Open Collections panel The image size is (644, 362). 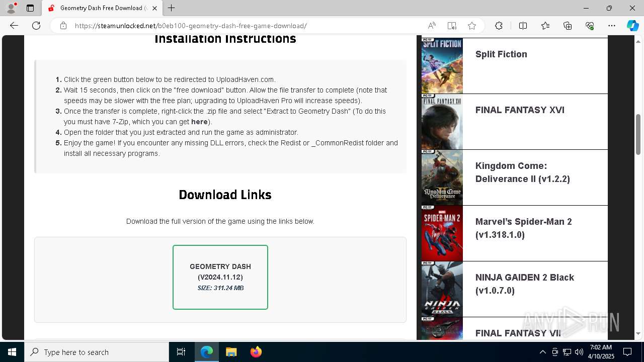[x=568, y=26]
